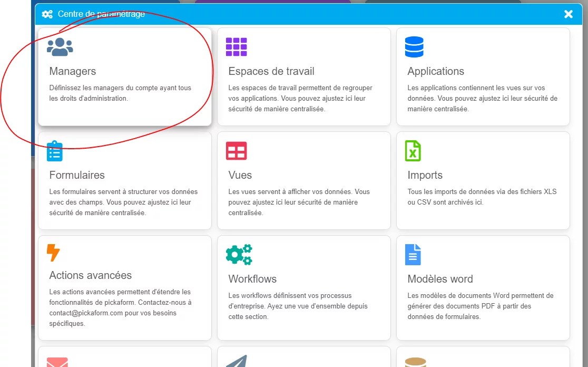Viewport: 588px width, 367px height.
Task: Click the green Excel file Imports icon
Action: (413, 151)
